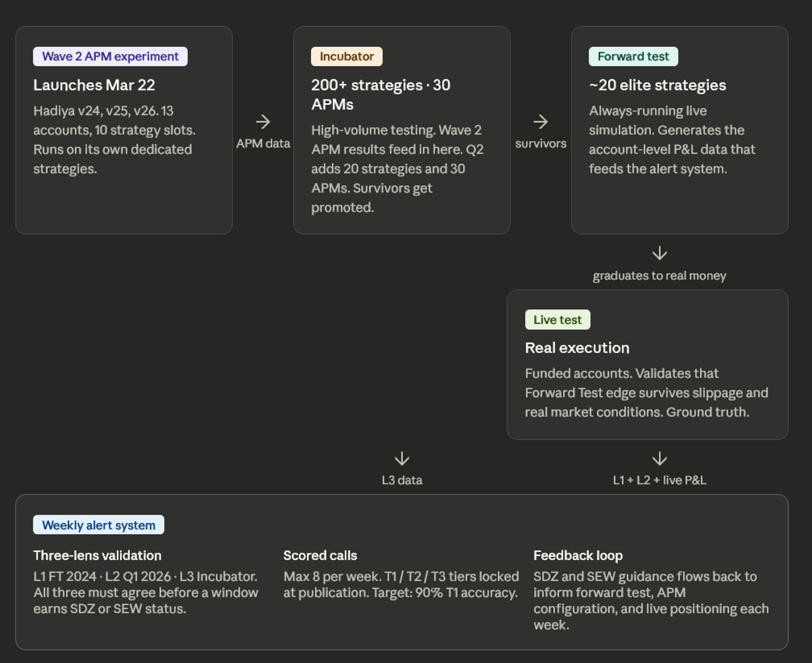Click the 200+ strategies · 30 APMs heading
812x663 pixels.
(381, 95)
